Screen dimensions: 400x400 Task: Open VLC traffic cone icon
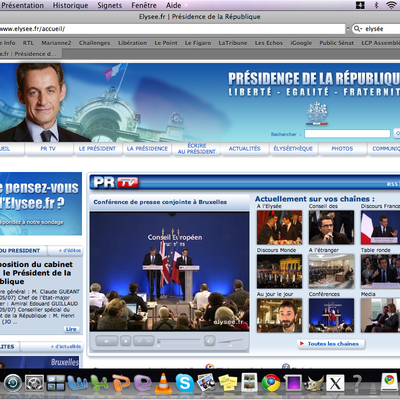[x=163, y=383]
